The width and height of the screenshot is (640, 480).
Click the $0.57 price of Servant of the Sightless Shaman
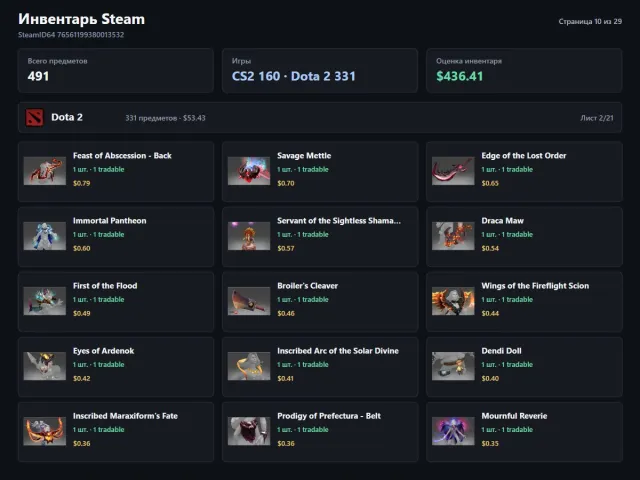coord(286,248)
